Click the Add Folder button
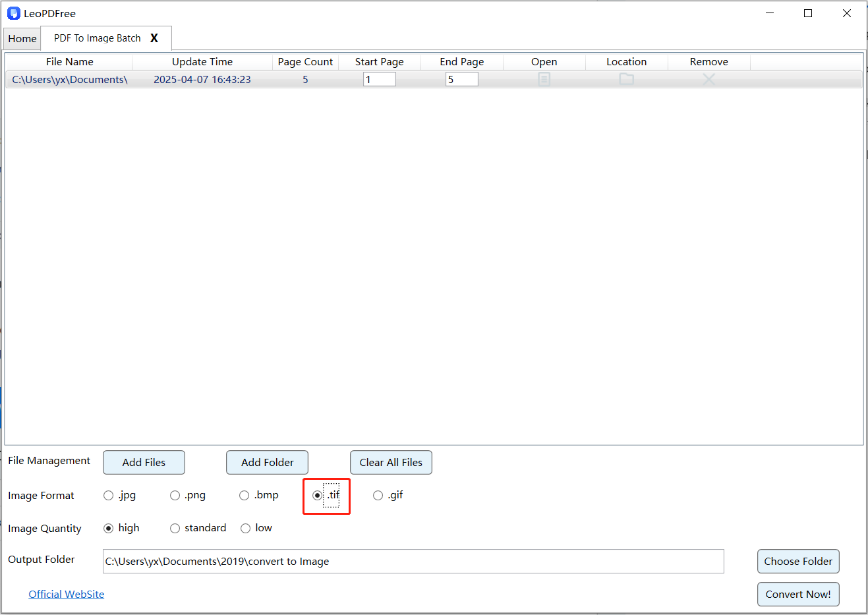Screen dimensions: 868x615 pos(267,463)
